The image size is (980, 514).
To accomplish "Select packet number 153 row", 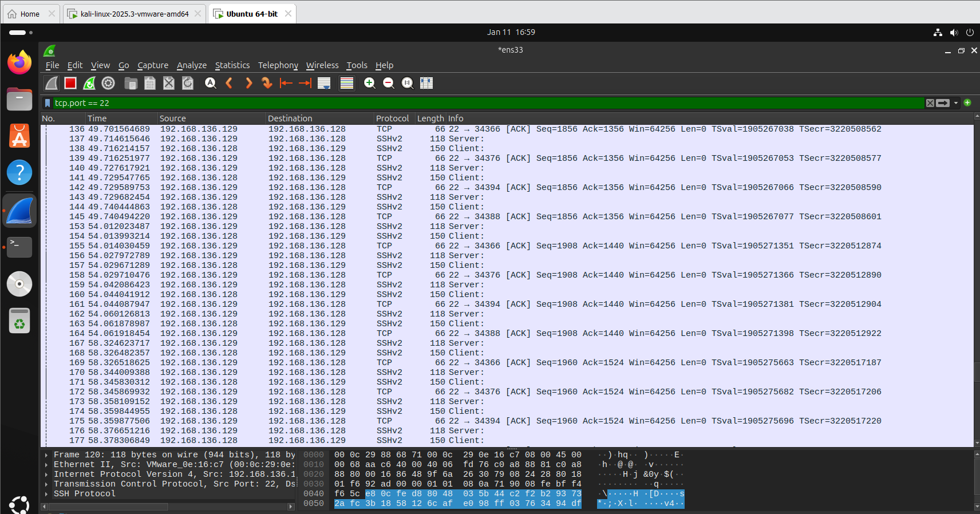I will point(507,227).
